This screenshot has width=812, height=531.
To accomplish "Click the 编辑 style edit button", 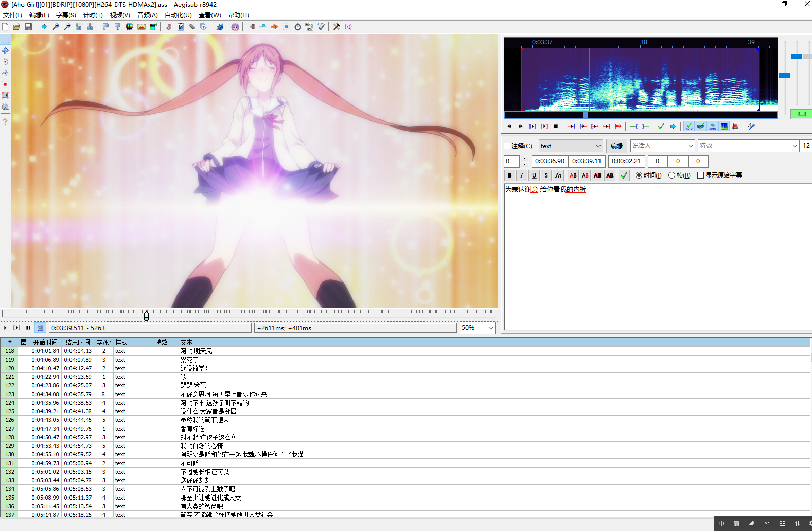I will 617,146.
